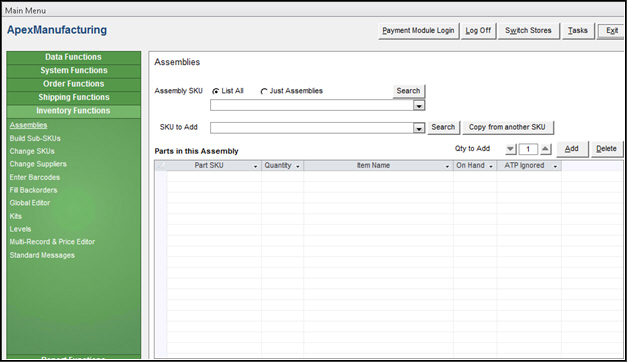627x362 pixels.
Task: Decrease Qty to Add with down arrow
Action: 510,149
